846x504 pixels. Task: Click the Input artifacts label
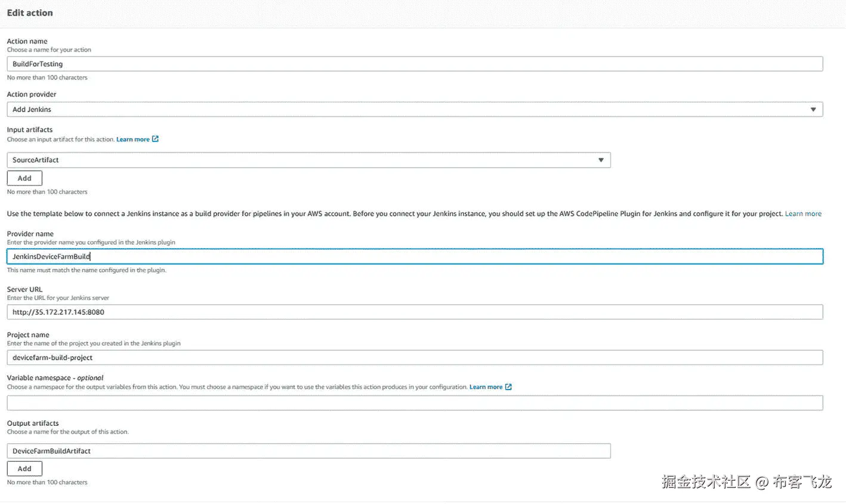coord(30,129)
